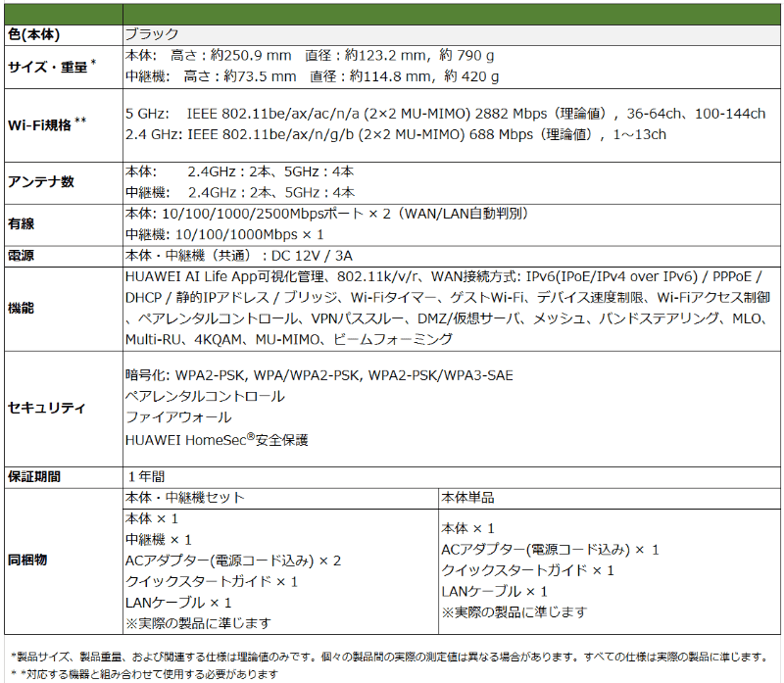Click ACアダプター(電源コード込み) × 2 line

(x=233, y=561)
